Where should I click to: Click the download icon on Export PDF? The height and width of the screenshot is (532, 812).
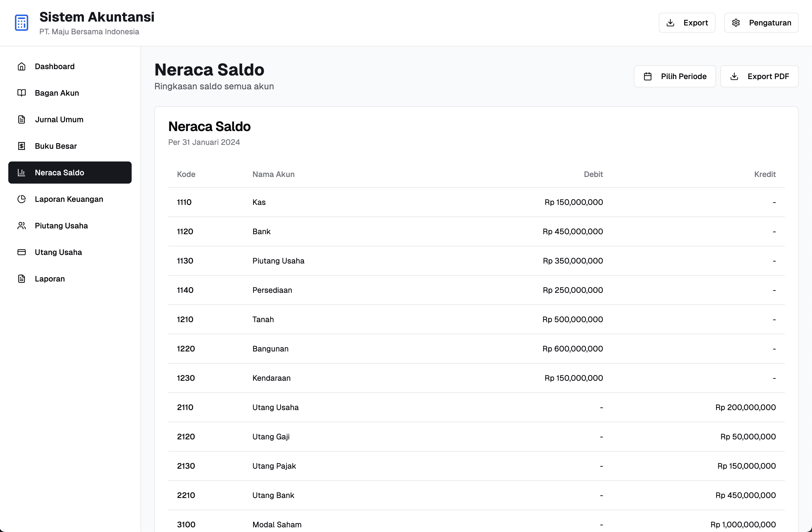pos(734,76)
